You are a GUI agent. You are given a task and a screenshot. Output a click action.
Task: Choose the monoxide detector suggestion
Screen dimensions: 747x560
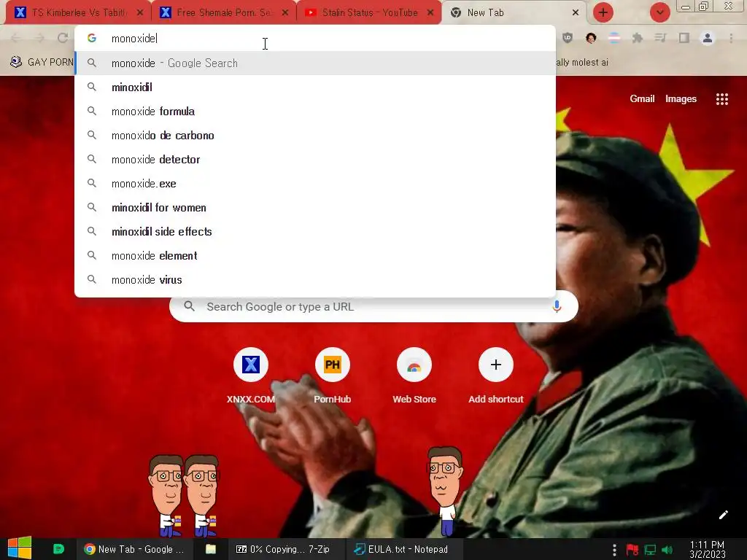315,160
